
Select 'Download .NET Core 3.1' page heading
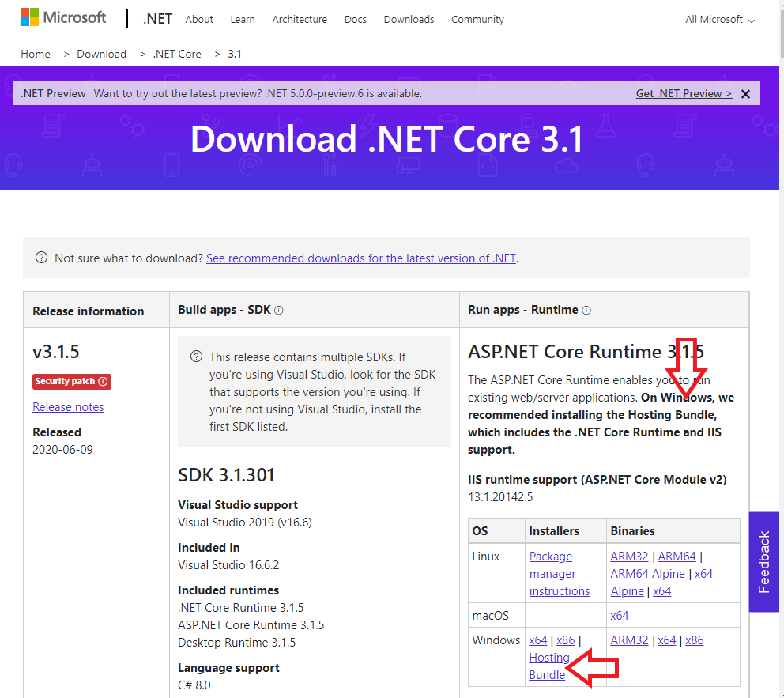click(387, 139)
